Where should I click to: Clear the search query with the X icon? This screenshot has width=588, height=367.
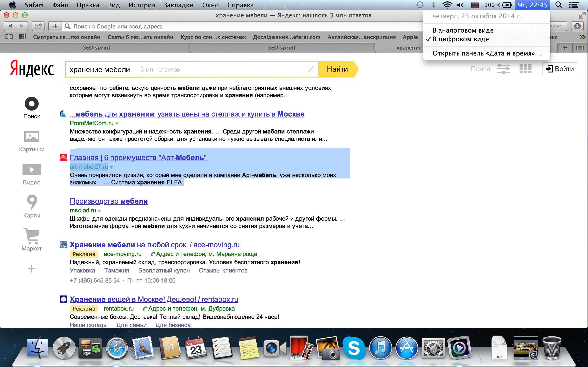(311, 70)
